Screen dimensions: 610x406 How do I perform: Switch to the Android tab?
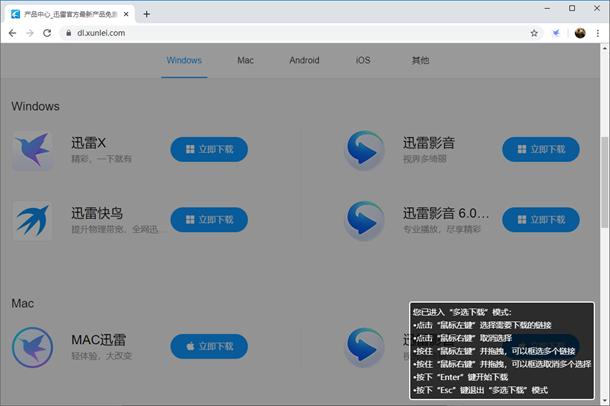click(x=304, y=60)
